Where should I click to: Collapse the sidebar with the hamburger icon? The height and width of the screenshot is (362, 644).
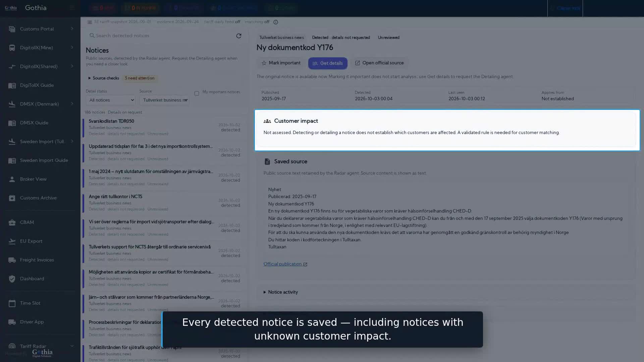click(72, 8)
